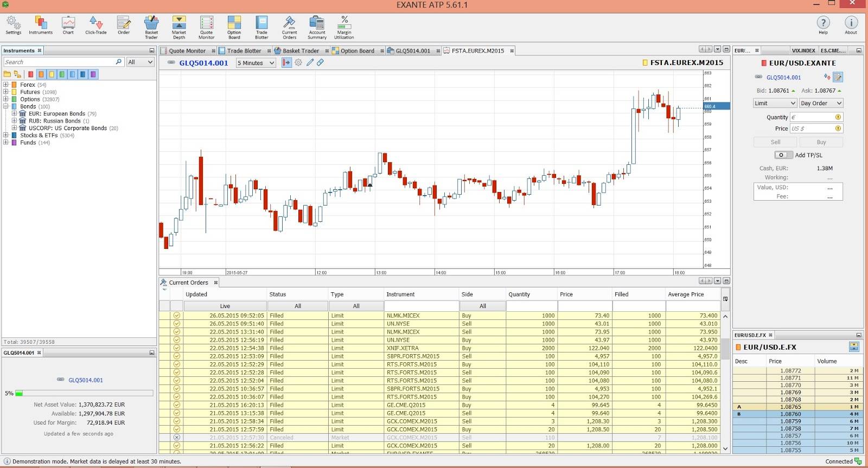Open the Market Depth tool
The height and width of the screenshot is (468, 868).
[179, 27]
